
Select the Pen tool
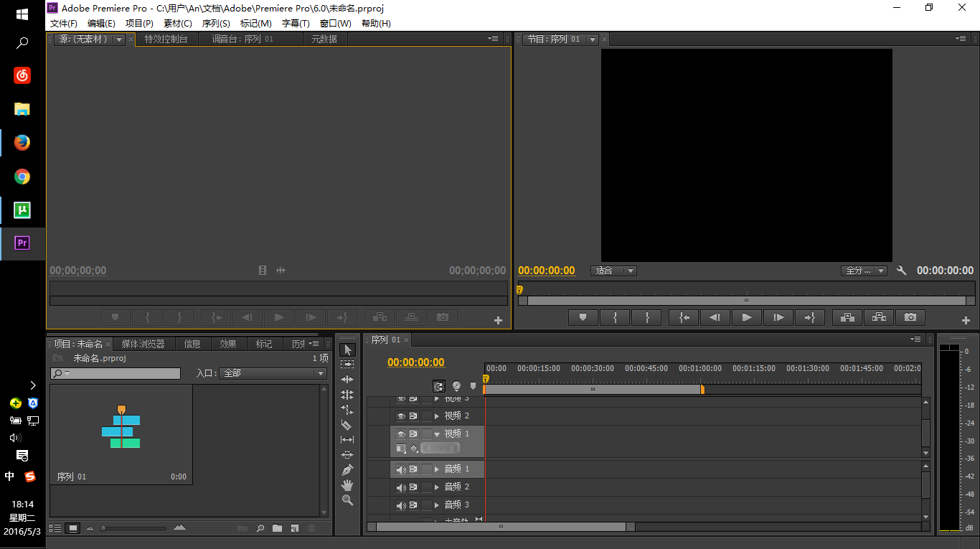tap(347, 470)
